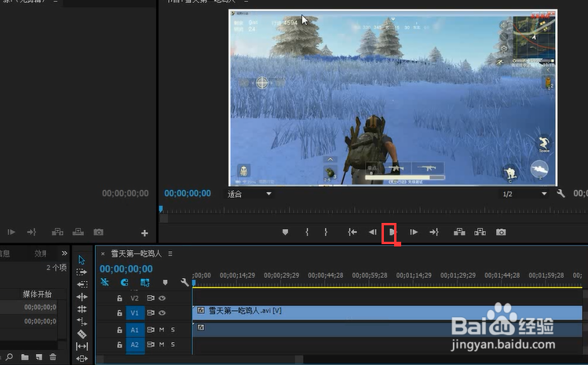Image resolution: width=588 pixels, height=365 pixels.
Task: Close the 雪天第一吃鸡人 sequence tab
Action: point(103,254)
